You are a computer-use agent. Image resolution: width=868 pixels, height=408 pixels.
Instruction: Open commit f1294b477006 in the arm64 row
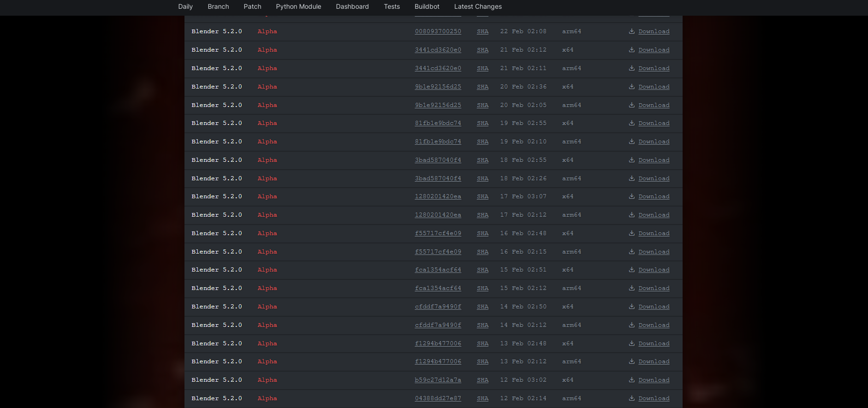[438, 361]
